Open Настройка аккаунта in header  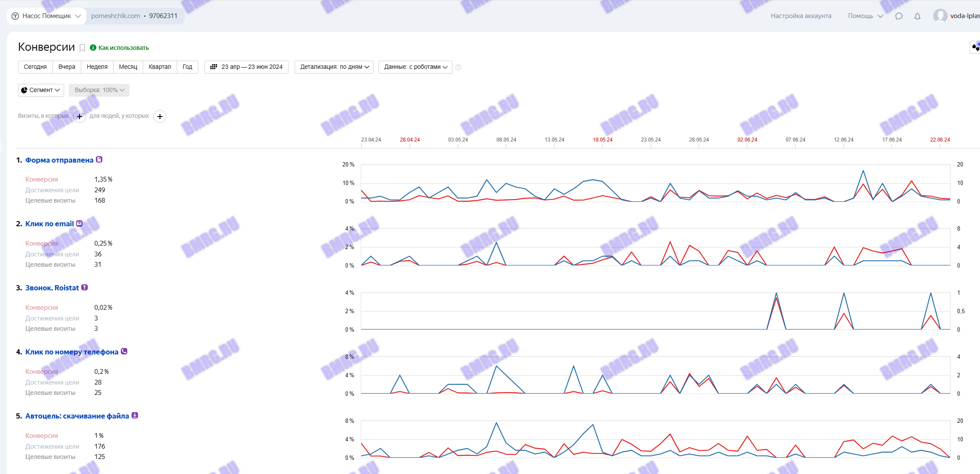(801, 16)
